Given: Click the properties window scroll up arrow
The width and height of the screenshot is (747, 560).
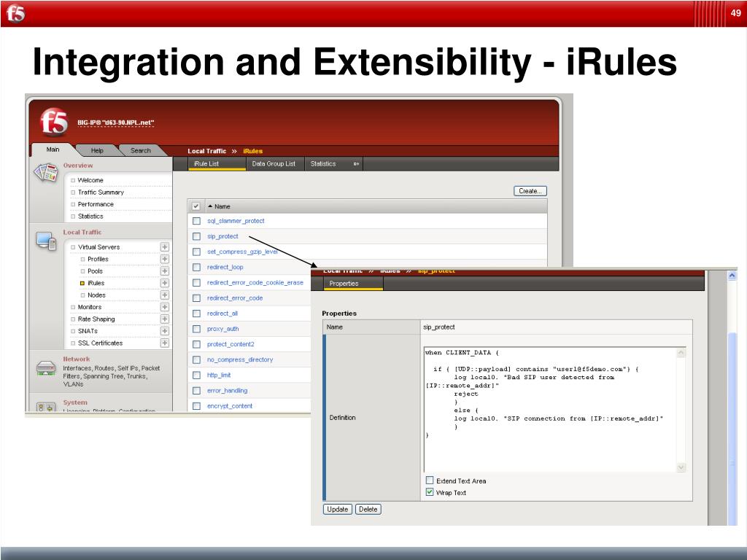Looking at the screenshot, I should pyautogui.click(x=732, y=275).
